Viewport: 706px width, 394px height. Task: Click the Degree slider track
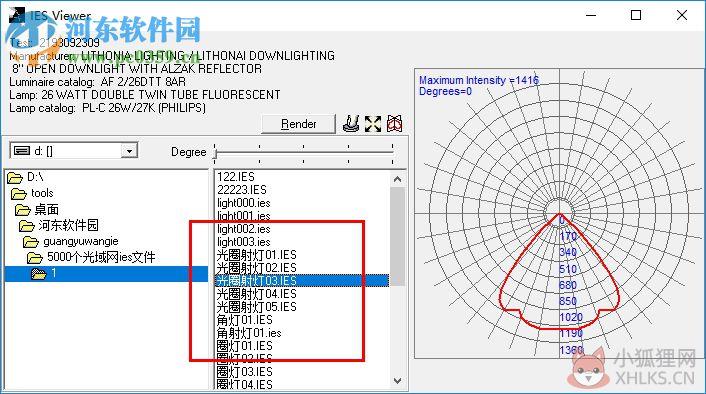click(x=304, y=153)
